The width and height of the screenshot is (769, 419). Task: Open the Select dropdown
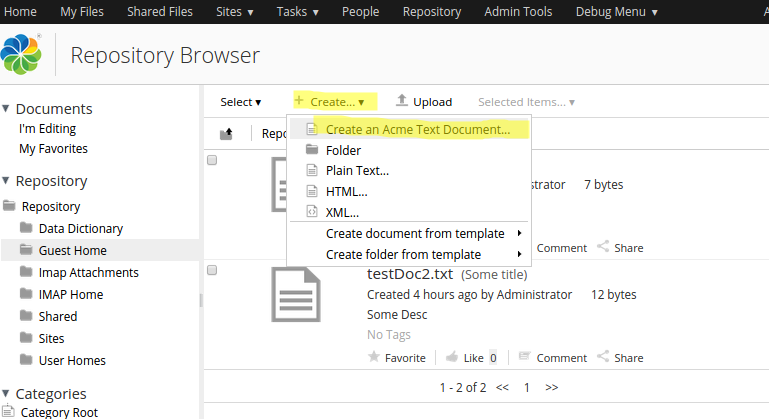(241, 102)
